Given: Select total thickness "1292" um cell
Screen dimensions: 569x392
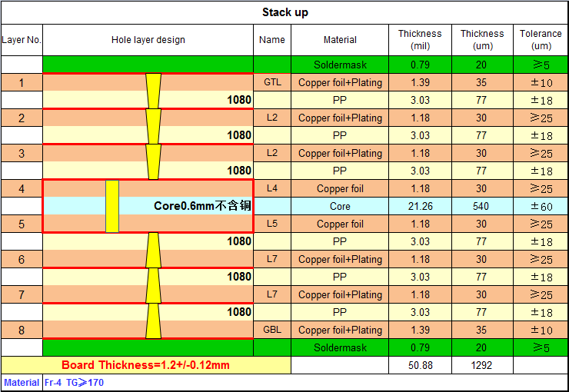Looking at the screenshot, I should point(482,365).
